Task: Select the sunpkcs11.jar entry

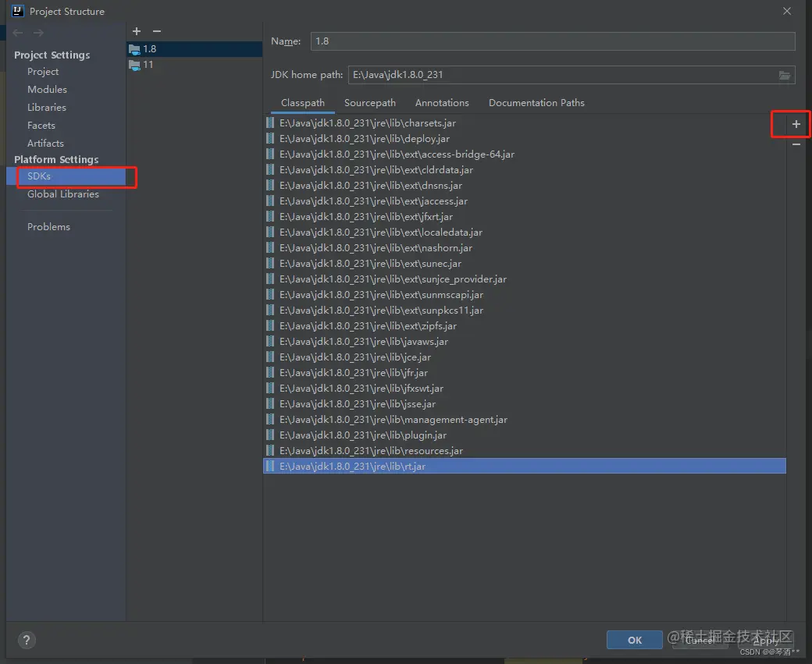Action: 525,310
